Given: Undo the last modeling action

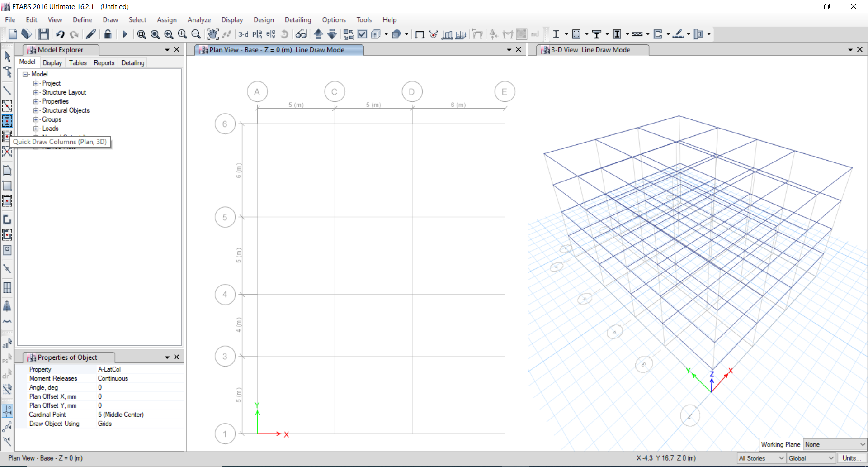Looking at the screenshot, I should pos(61,34).
